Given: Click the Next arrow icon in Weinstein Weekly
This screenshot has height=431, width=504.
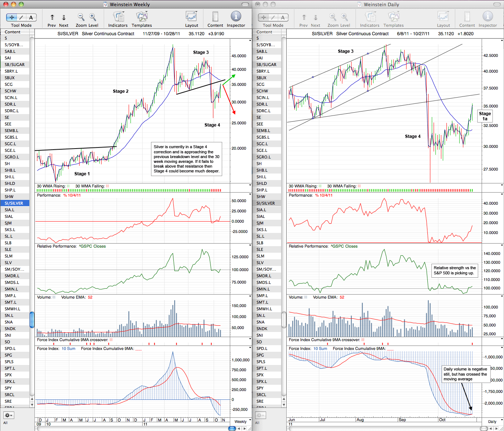Looking at the screenshot, I should [x=64, y=17].
